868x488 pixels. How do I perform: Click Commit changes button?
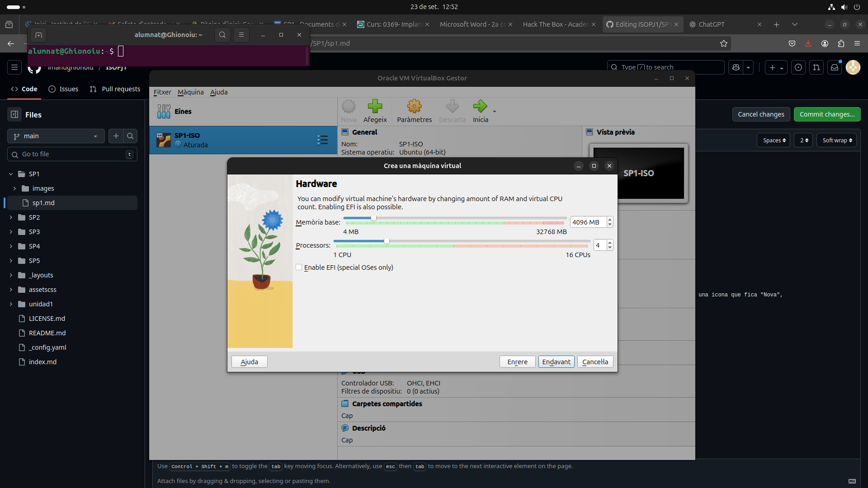point(827,114)
